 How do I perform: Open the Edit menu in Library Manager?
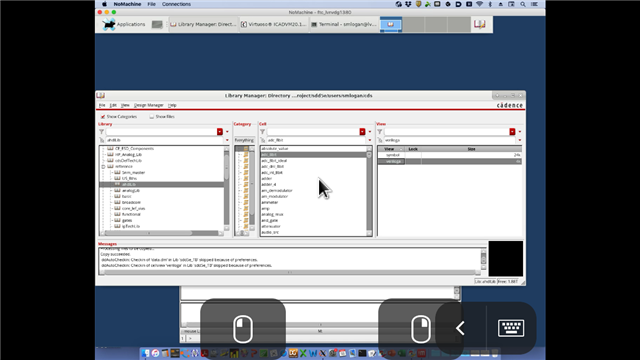click(113, 105)
